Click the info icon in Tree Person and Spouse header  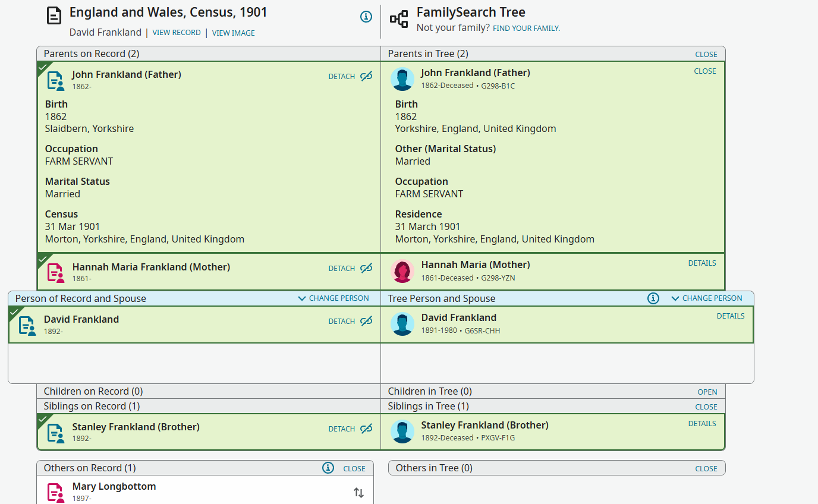(x=653, y=298)
